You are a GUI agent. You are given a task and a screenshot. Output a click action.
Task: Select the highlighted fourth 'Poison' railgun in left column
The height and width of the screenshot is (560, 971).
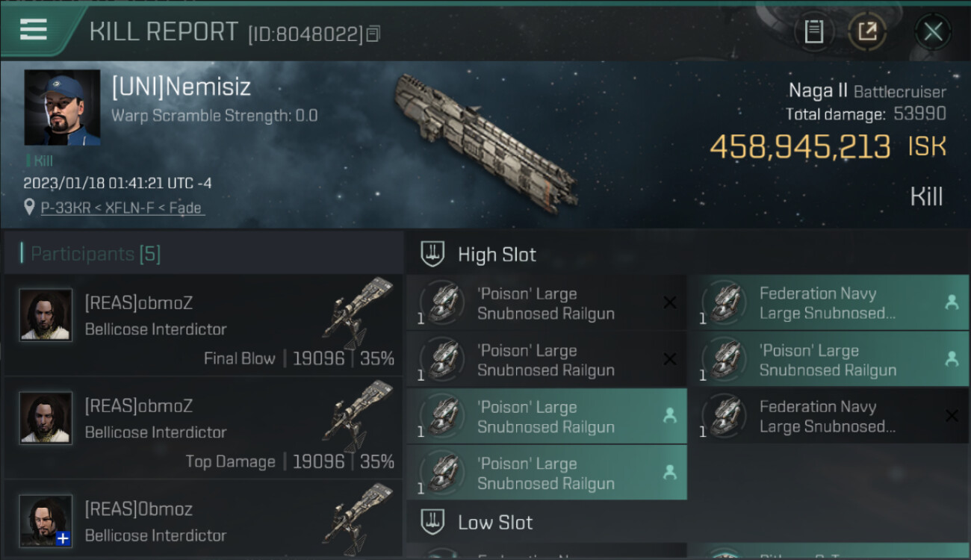coord(545,473)
